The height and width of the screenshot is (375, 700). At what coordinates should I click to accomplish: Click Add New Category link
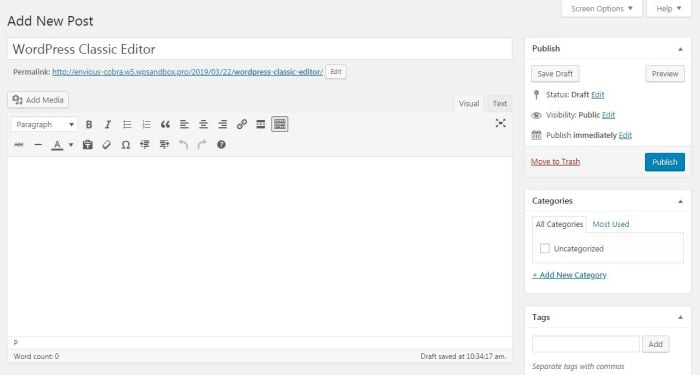(x=569, y=275)
